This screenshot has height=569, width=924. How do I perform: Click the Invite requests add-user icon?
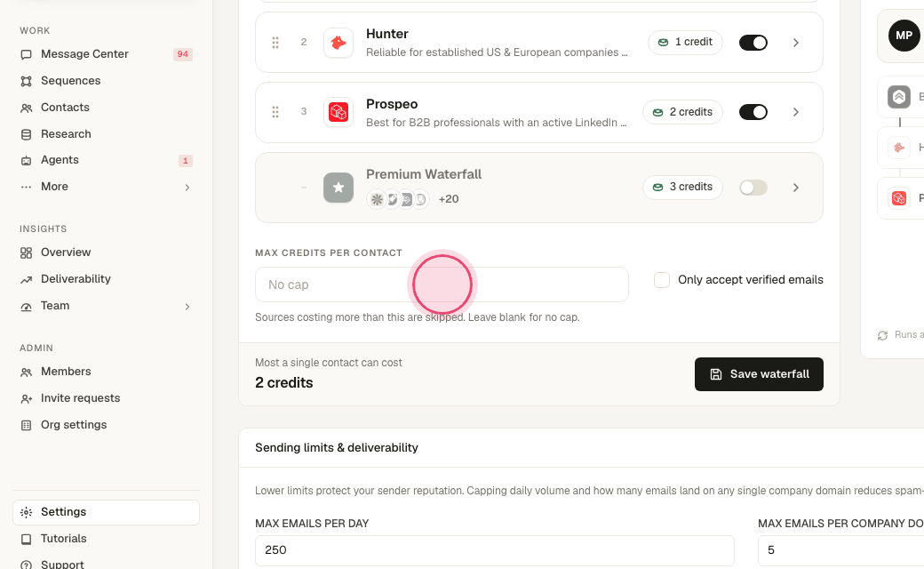[x=26, y=398]
